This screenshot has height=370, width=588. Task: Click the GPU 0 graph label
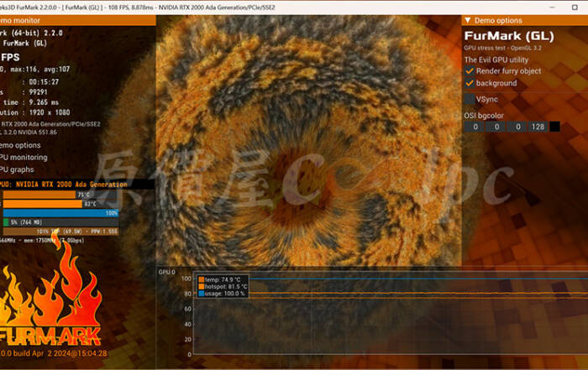tap(167, 273)
